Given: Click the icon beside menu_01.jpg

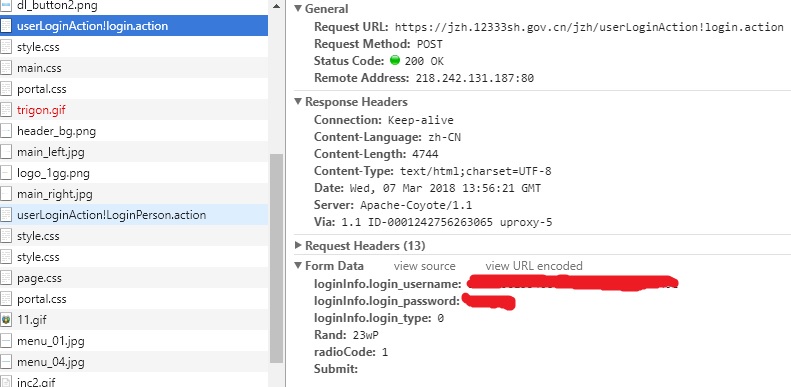Looking at the screenshot, I should coord(6,341).
